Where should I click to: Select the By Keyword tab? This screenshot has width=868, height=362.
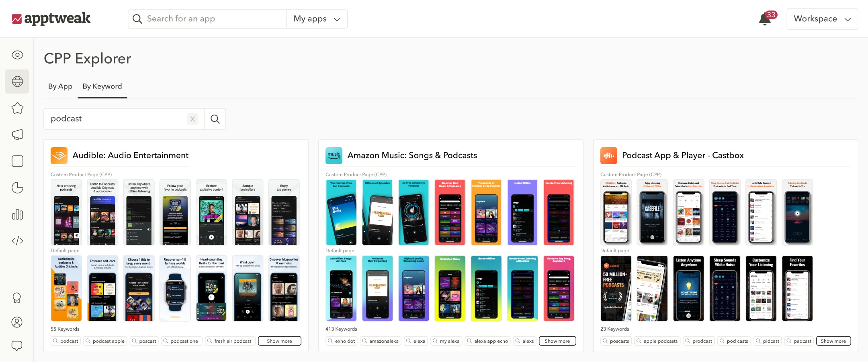pos(102,86)
